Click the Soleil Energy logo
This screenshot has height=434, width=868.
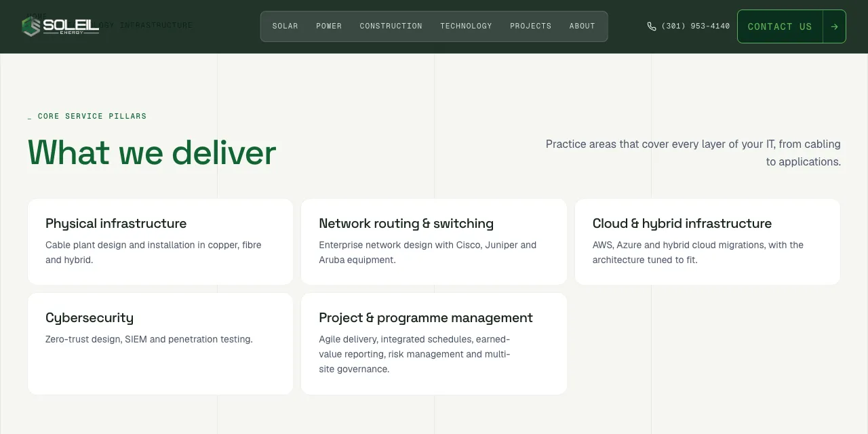pos(60,26)
